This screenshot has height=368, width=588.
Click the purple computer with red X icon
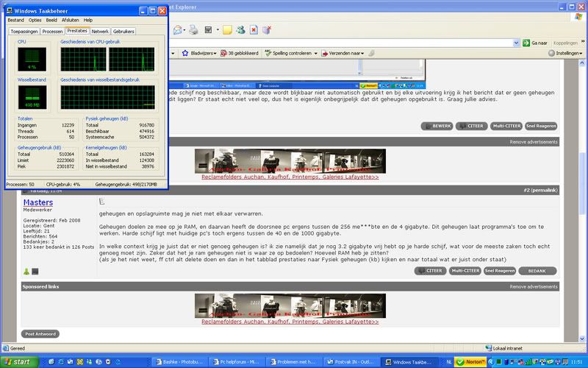[267, 30]
